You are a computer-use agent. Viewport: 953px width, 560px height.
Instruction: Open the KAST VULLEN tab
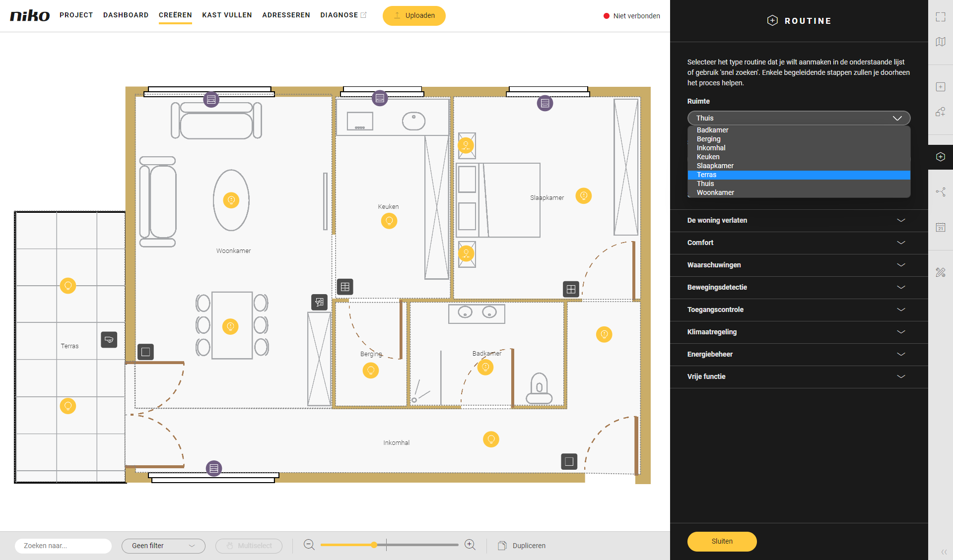coord(227,15)
